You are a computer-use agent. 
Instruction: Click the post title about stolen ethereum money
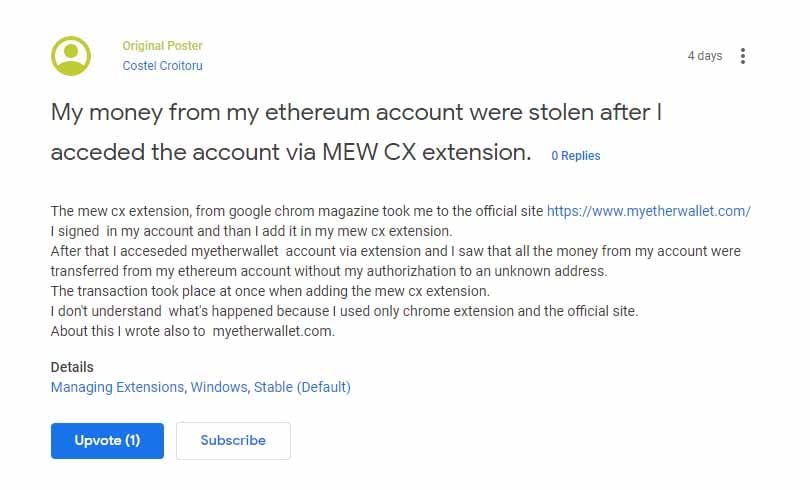[x=356, y=132]
